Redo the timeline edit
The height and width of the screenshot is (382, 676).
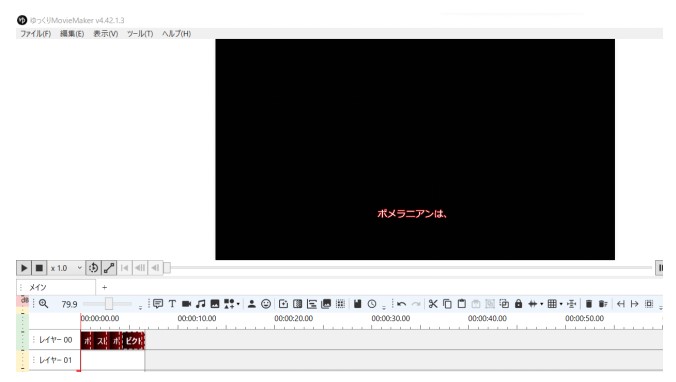click(x=416, y=304)
